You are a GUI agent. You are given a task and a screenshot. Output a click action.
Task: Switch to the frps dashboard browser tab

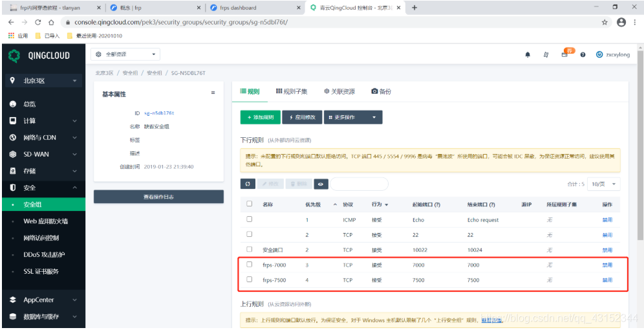(254, 7)
